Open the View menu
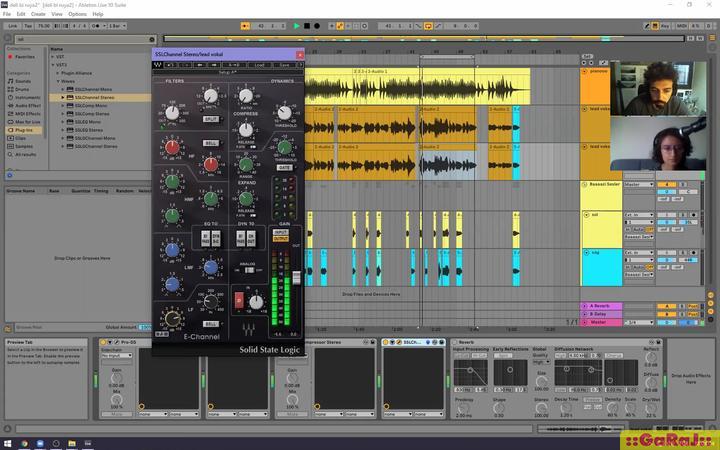 (57, 14)
